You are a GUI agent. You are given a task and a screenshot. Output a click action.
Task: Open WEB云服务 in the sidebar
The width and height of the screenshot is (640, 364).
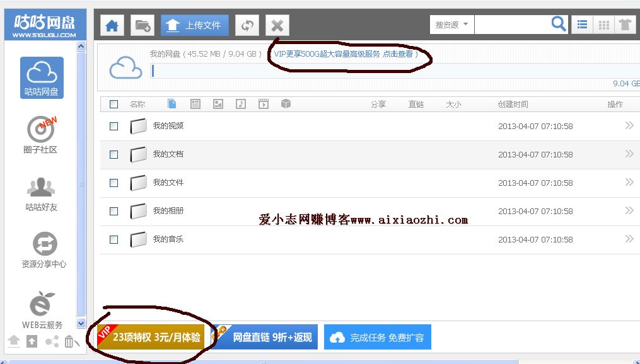42,310
